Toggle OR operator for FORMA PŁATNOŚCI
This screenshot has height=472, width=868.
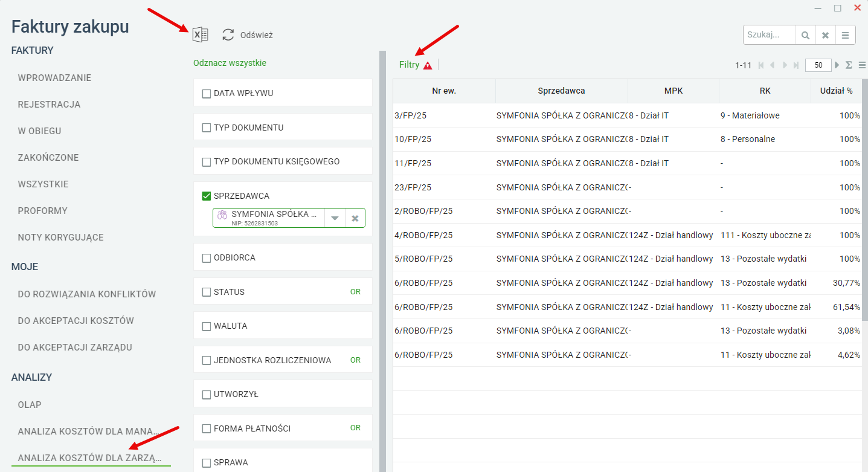tap(355, 428)
